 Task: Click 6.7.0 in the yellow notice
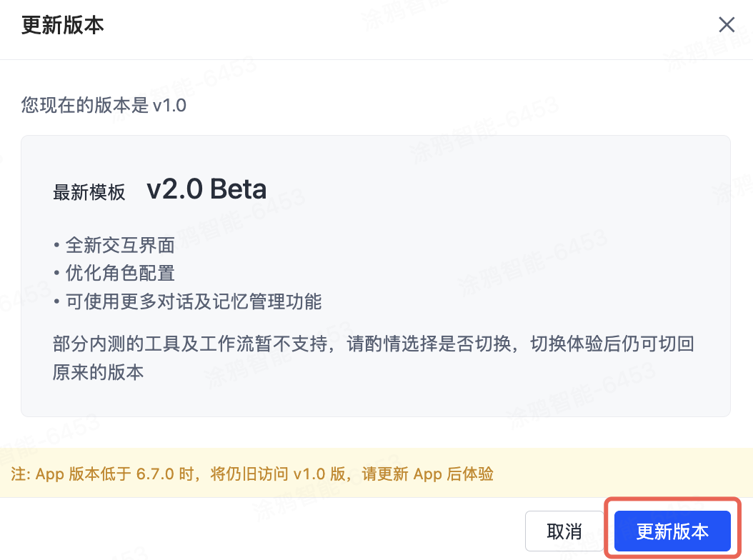[155, 474]
